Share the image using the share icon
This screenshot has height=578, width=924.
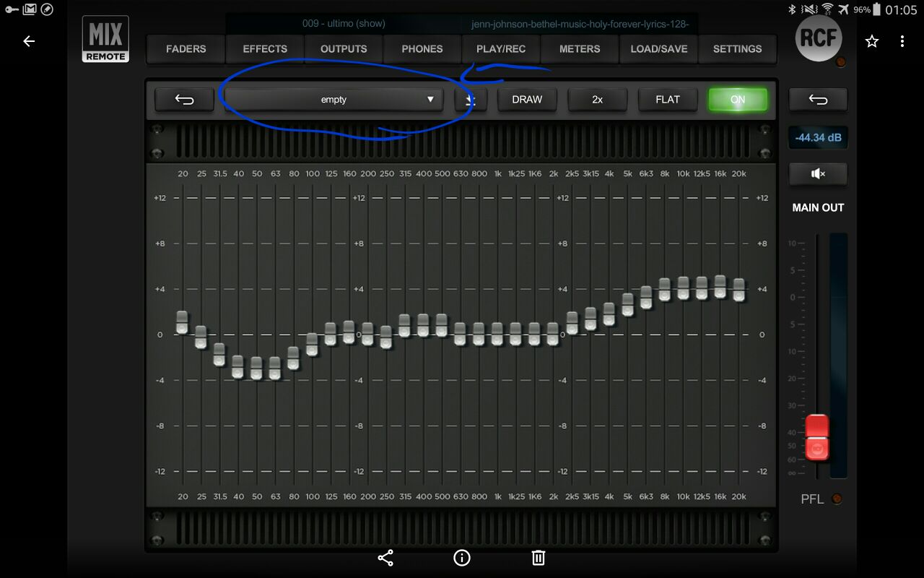385,558
